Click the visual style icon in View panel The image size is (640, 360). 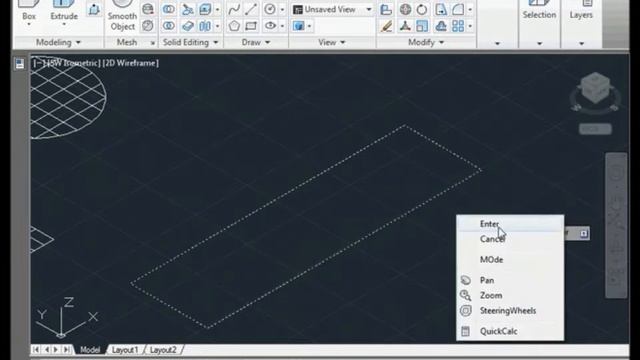coord(299,26)
